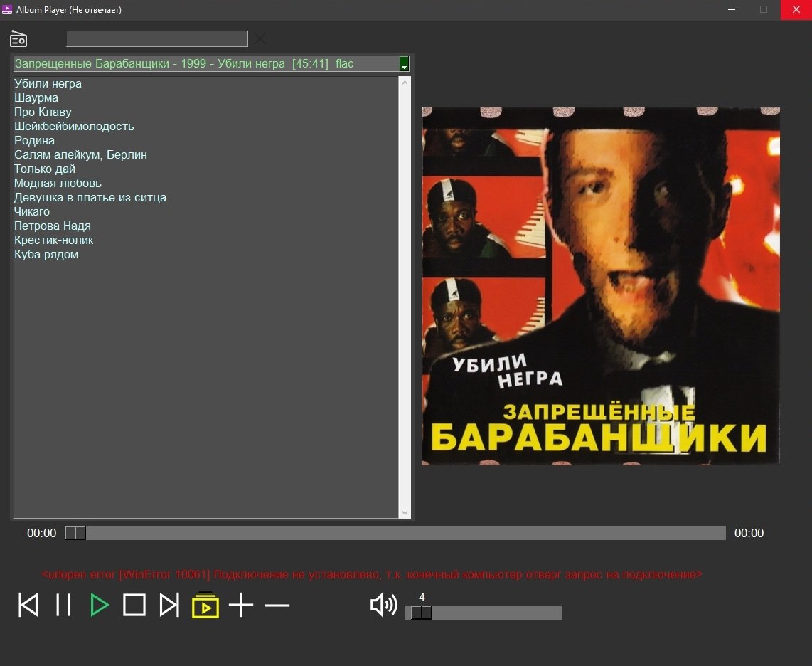The width and height of the screenshot is (812, 666).
Task: Select track Салям алейкум, Берлин
Action: pyautogui.click(x=81, y=155)
